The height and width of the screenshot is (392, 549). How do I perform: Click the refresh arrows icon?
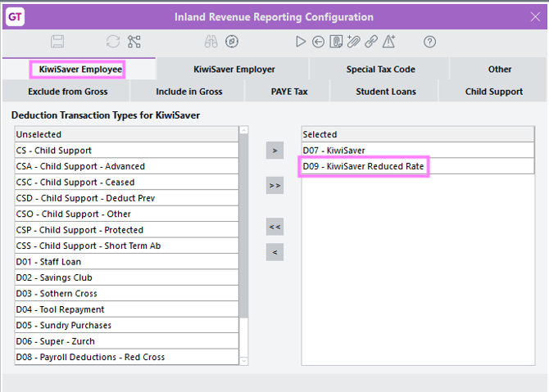[113, 42]
